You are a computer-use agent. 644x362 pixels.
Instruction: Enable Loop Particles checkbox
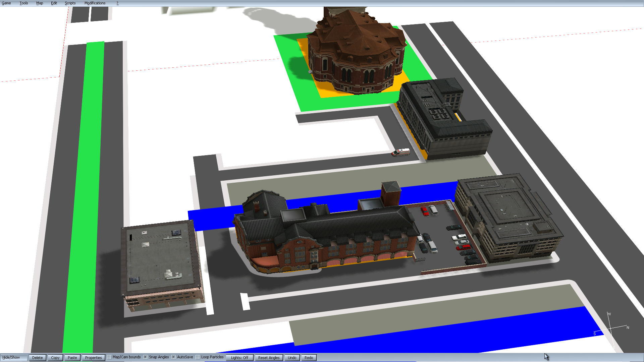click(x=198, y=357)
